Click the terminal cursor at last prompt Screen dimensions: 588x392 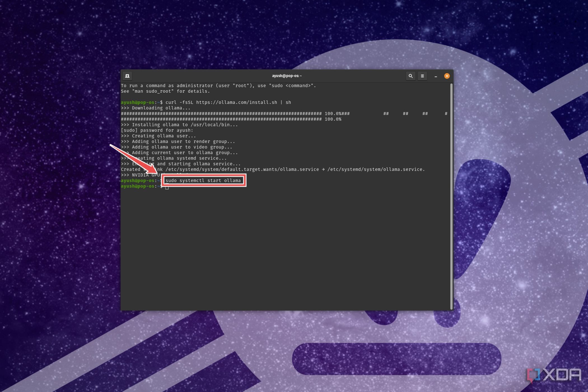coord(167,187)
